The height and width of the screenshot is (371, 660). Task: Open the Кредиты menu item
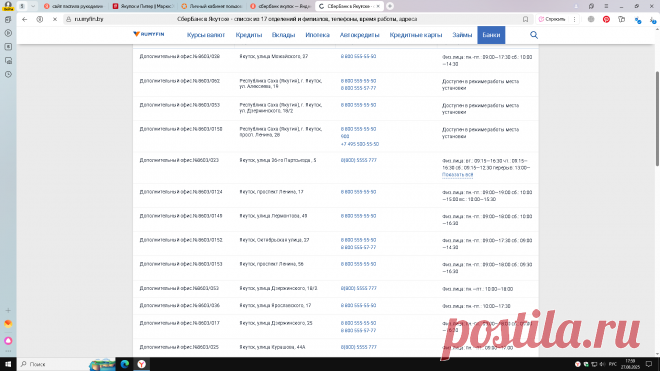click(x=249, y=35)
